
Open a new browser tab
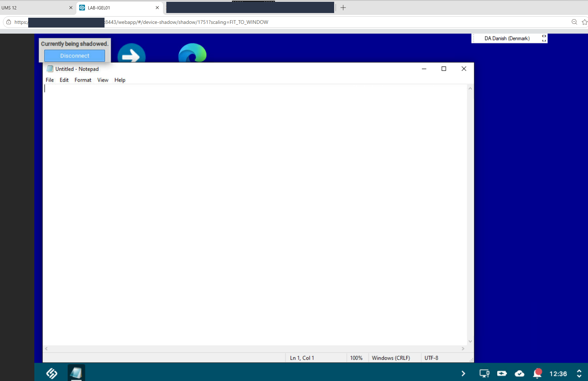[x=343, y=8]
